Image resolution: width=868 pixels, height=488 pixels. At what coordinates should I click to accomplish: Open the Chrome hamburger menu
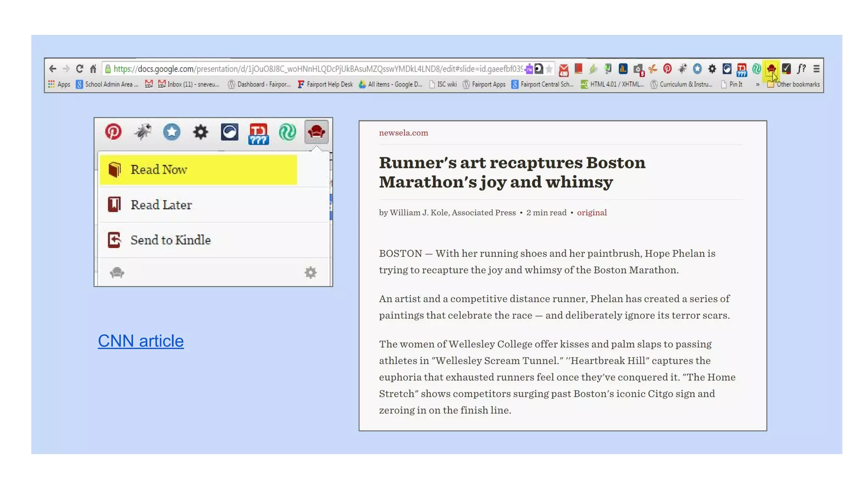click(x=816, y=69)
